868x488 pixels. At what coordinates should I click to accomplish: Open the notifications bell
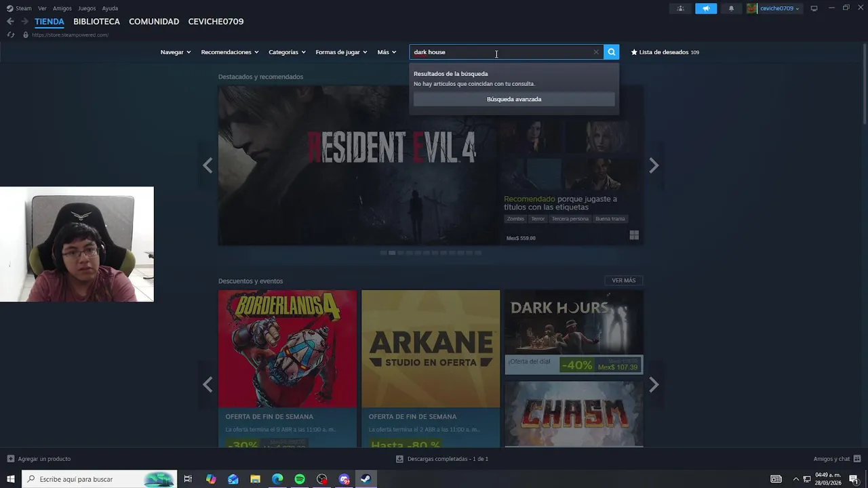pyautogui.click(x=731, y=8)
